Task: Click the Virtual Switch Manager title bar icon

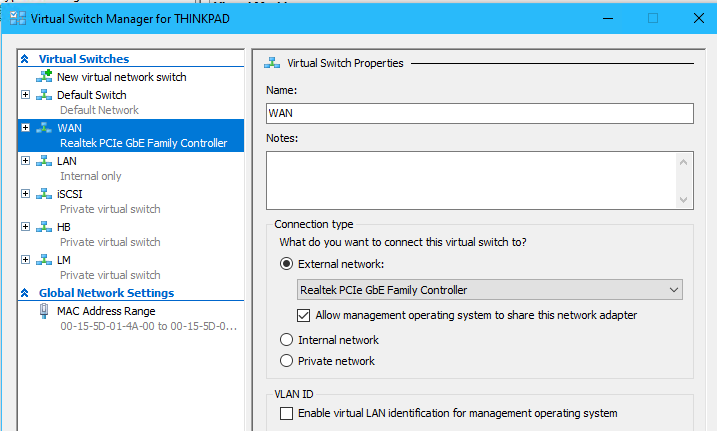Action: 18,18
